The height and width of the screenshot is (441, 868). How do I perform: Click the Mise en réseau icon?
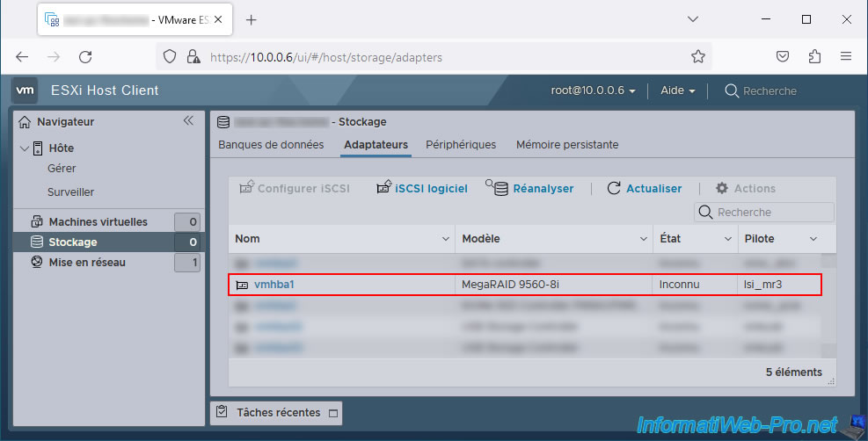tap(37, 262)
